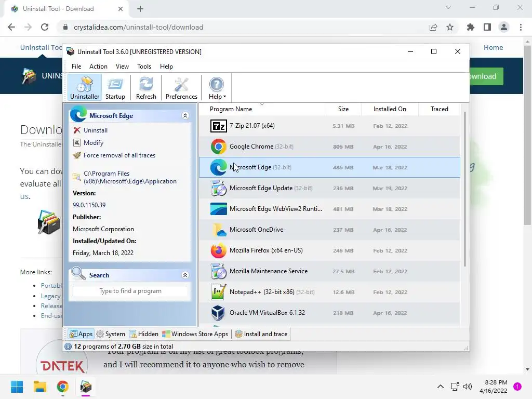Show hidden system tray icons
The image size is (532, 399).
(x=441, y=387)
